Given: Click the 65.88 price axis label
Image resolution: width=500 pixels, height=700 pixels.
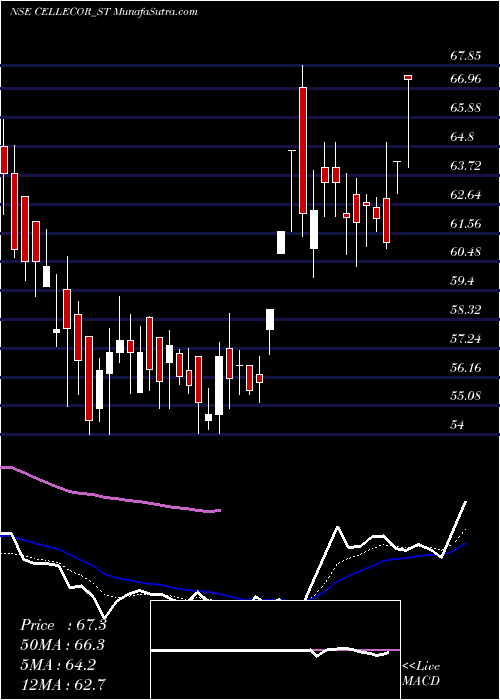Looking at the screenshot, I should 466,108.
